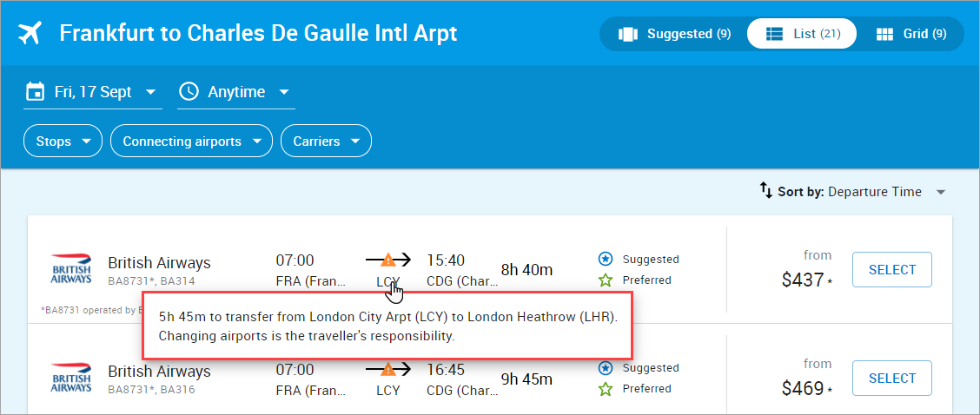
Task: Switch to the Grid (9) view
Action: [x=910, y=34]
